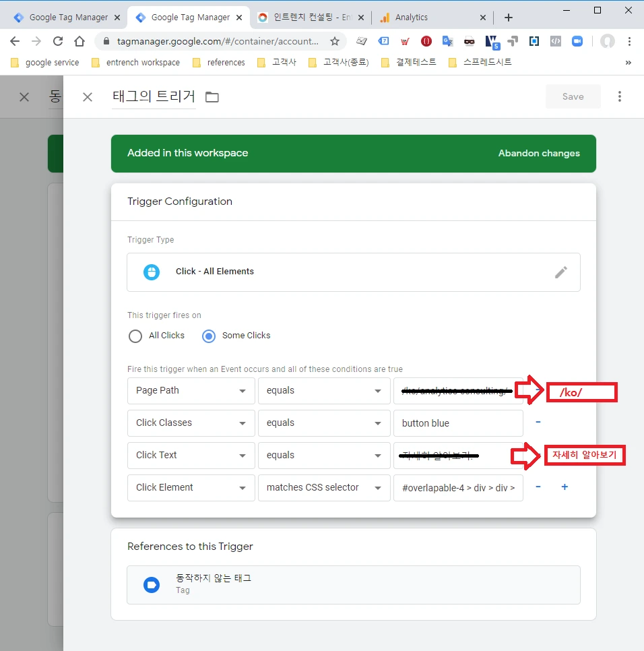The height and width of the screenshot is (651, 644).
Task: Open the Google Translate extension icon
Action: coord(447,41)
